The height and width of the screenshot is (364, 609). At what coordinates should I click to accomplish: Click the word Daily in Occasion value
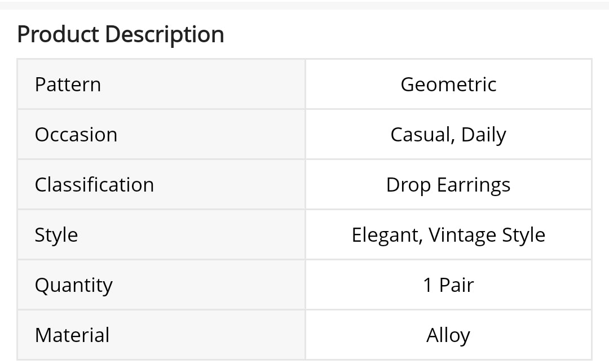[x=483, y=135]
